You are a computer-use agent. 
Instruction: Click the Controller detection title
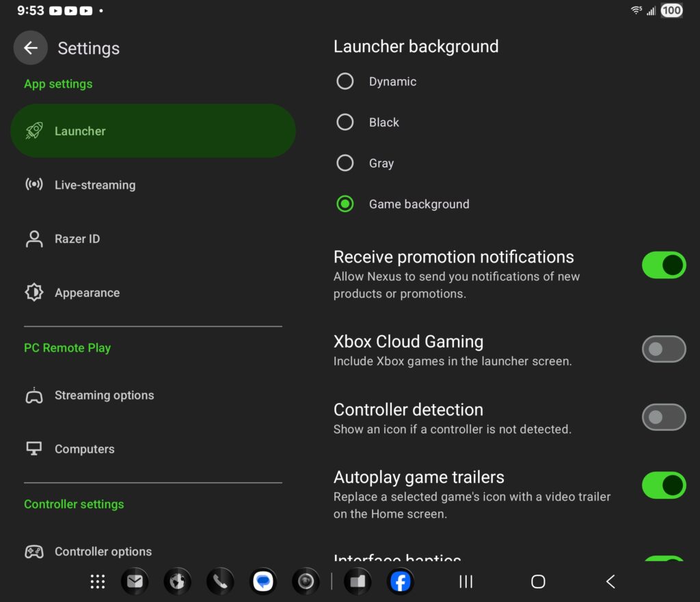point(408,410)
